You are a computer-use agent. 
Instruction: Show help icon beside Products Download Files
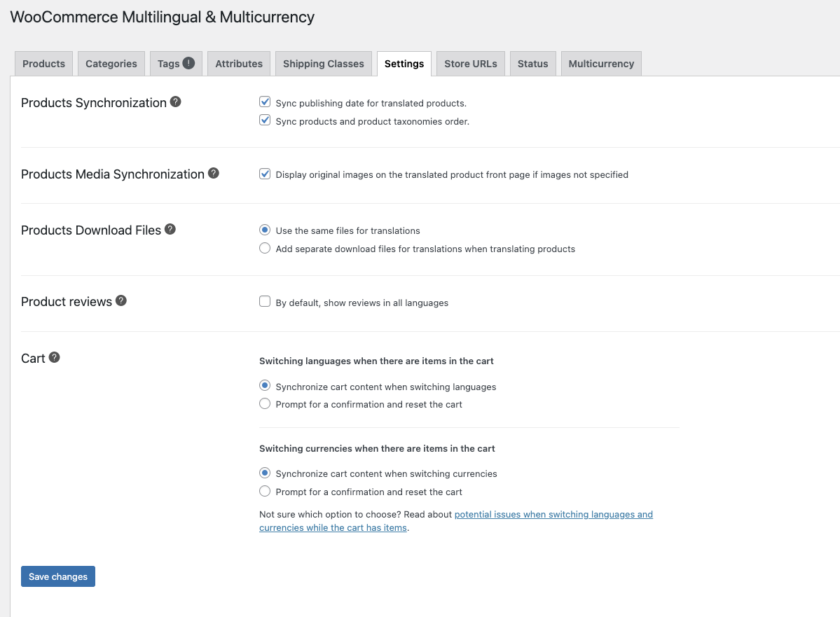pyautogui.click(x=170, y=229)
